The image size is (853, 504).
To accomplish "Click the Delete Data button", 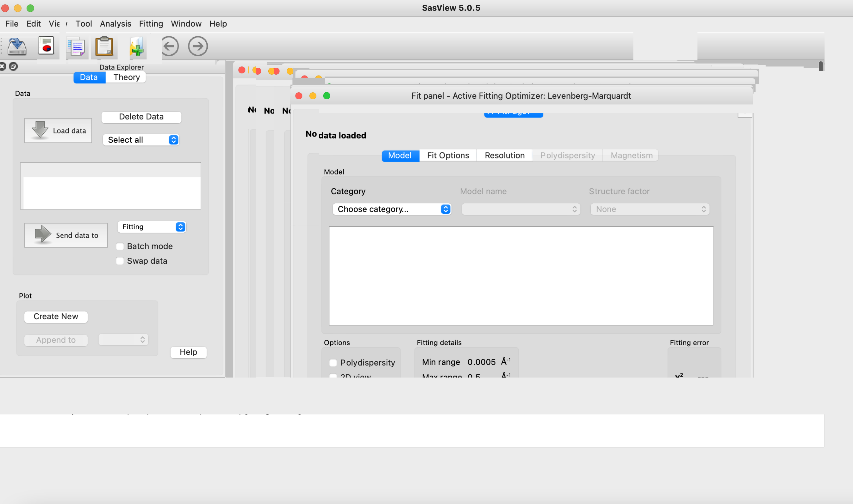I will (x=141, y=116).
